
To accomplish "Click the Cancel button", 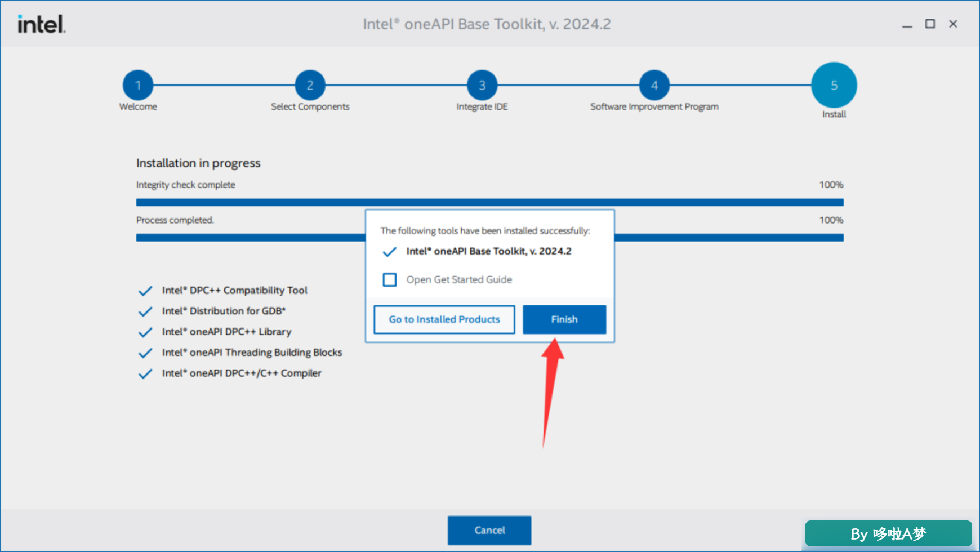I will click(489, 531).
